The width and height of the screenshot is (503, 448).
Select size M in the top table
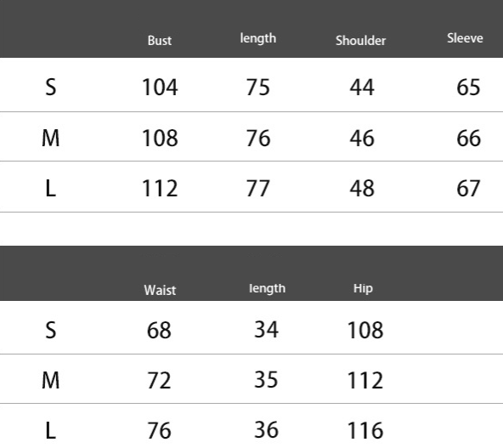pyautogui.click(x=51, y=139)
